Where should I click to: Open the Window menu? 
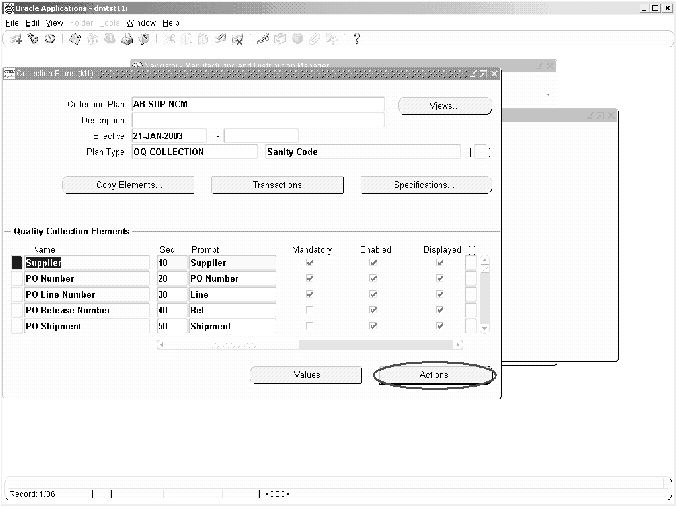pyautogui.click(x=141, y=23)
